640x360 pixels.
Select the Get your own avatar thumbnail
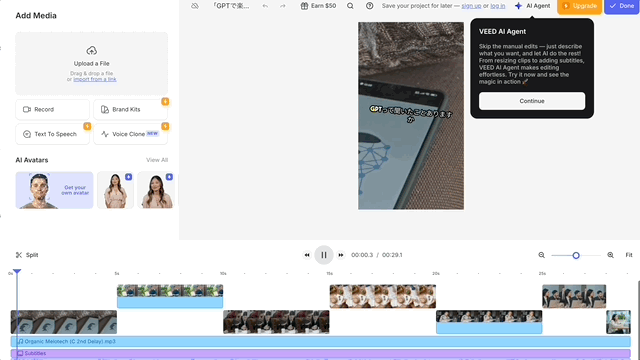54,190
